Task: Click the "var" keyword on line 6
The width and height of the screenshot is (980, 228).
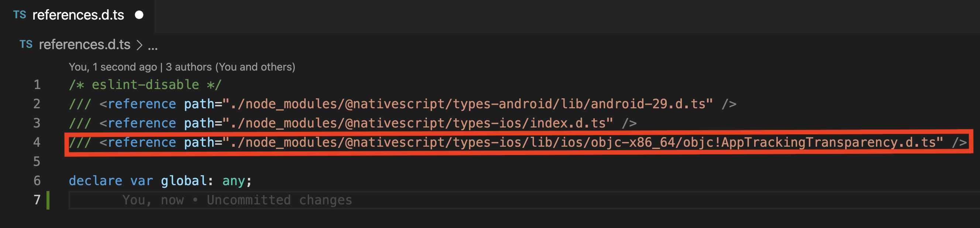Action: 142,181
